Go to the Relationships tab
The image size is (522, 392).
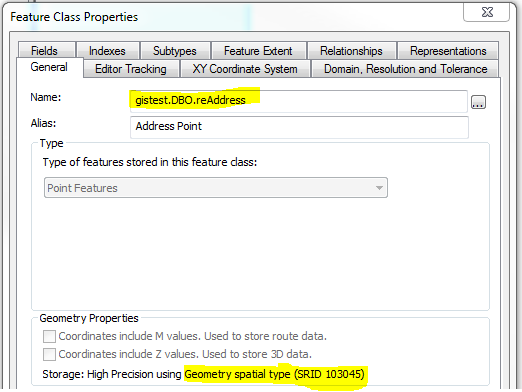click(x=351, y=51)
